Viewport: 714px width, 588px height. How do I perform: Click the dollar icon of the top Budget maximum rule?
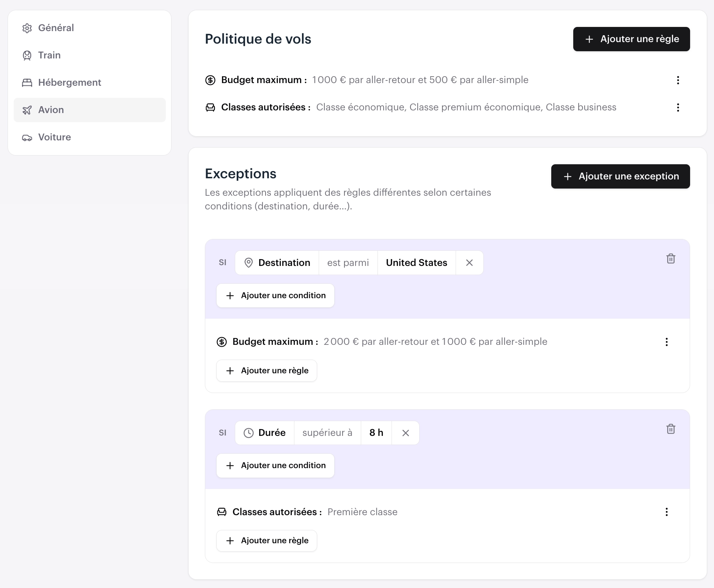click(x=210, y=80)
